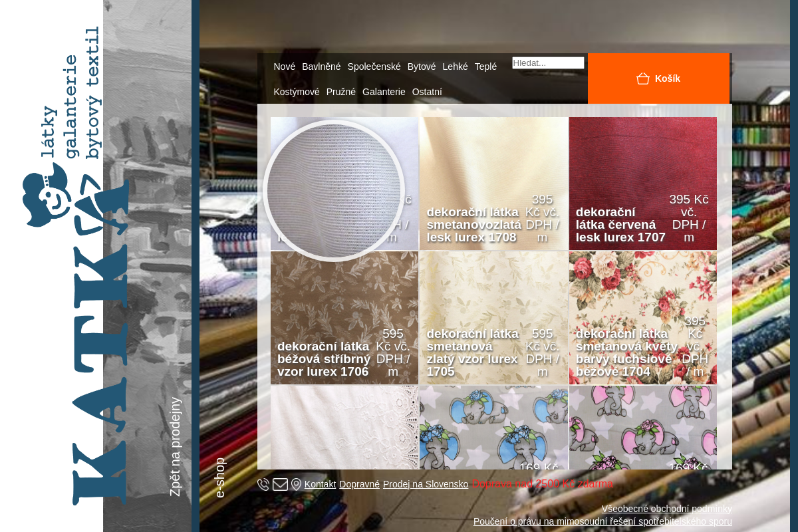The image size is (798, 532).
Task: Open smetanová zlatý vzor lurex 1705 product
Action: [493, 318]
